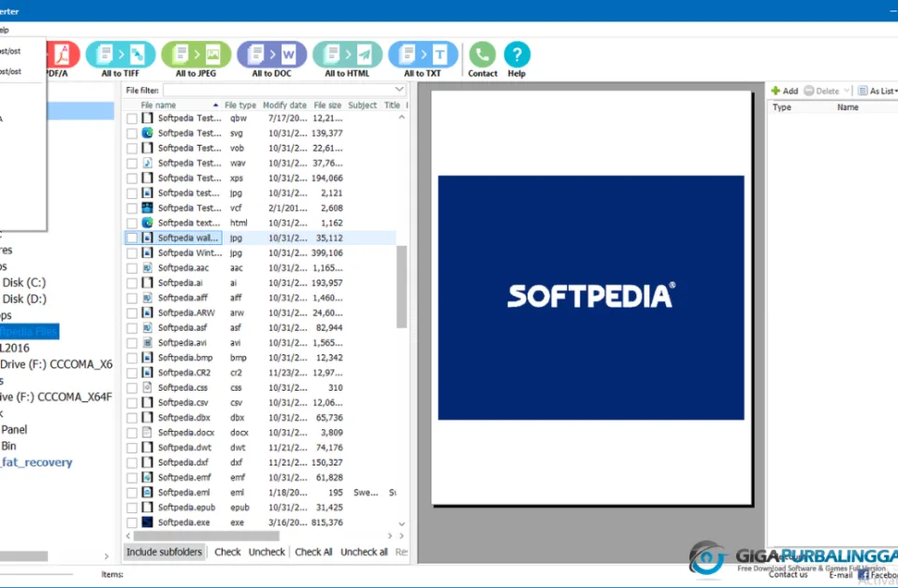Click file list scroll right arrow
898x588 pixels.
[390, 536]
